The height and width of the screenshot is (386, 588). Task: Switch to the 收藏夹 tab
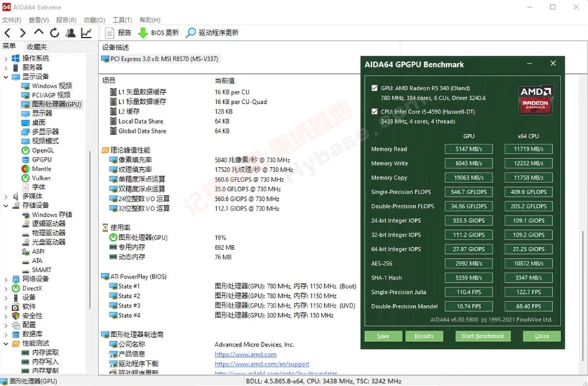37,47
